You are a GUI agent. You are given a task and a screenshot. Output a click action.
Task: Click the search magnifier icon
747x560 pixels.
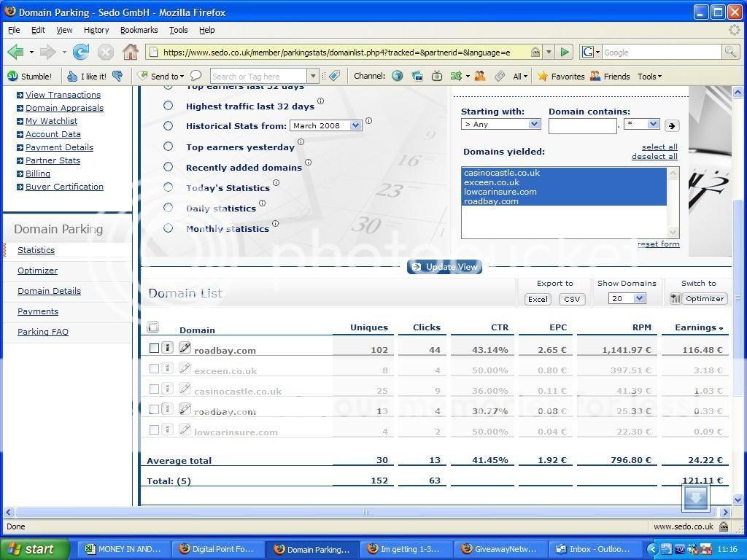click(730, 52)
